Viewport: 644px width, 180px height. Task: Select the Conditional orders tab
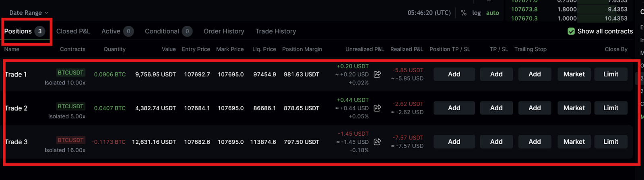click(162, 31)
